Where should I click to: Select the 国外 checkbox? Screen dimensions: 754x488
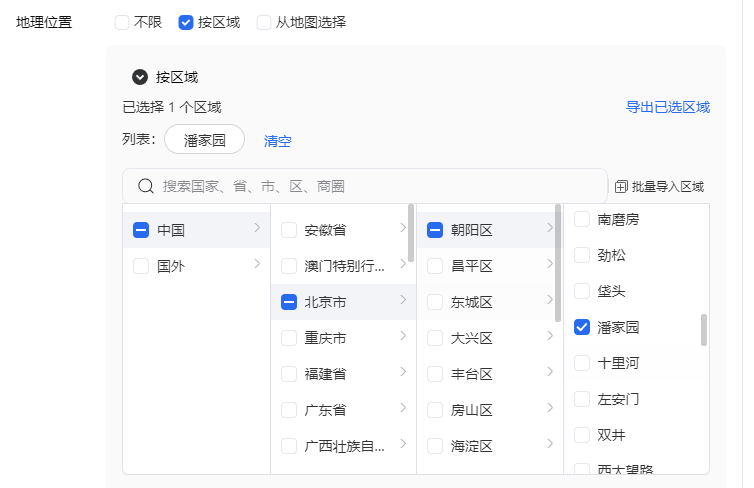(x=141, y=266)
